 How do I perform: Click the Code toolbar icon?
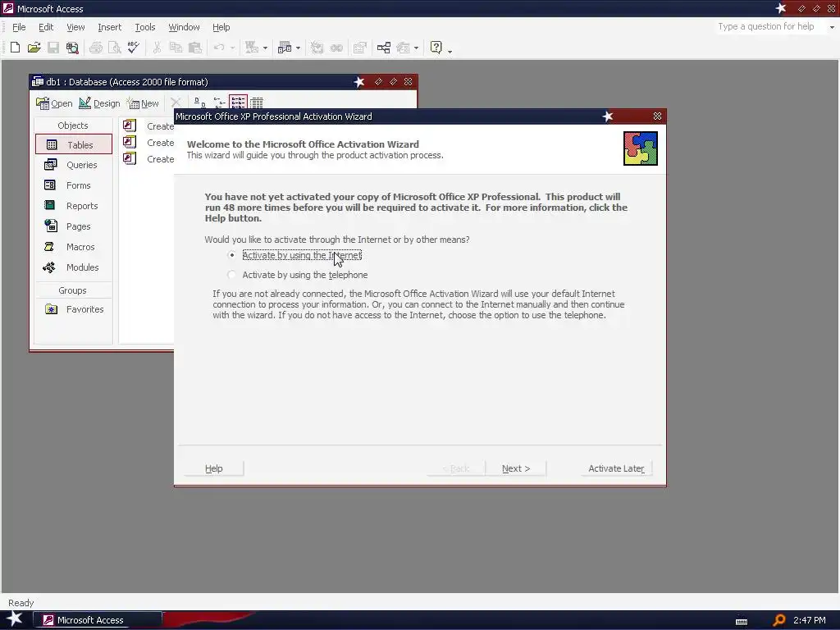(317, 48)
